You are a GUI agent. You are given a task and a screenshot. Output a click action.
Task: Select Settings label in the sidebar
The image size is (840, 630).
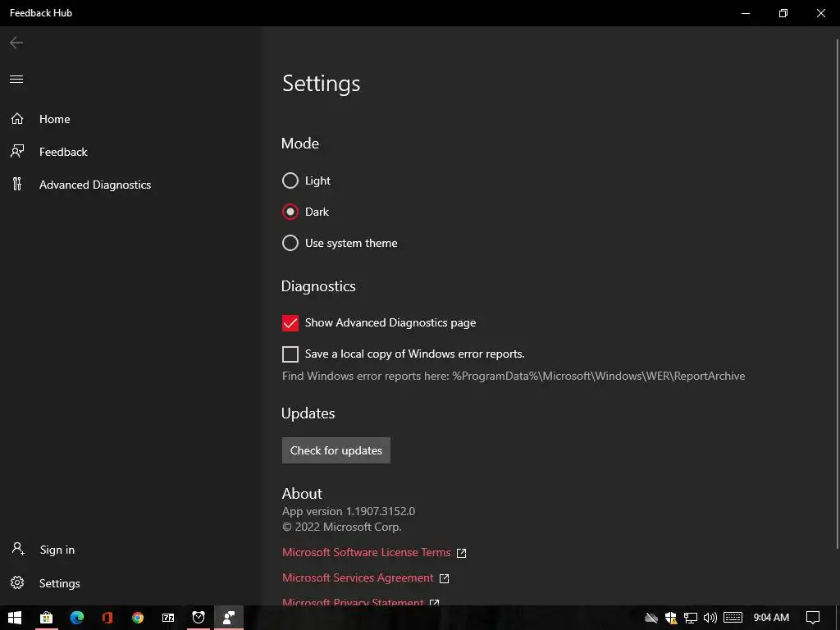[59, 583]
